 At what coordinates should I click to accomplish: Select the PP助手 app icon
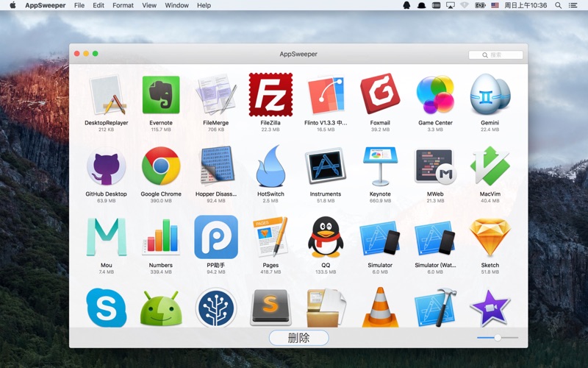[216, 237]
